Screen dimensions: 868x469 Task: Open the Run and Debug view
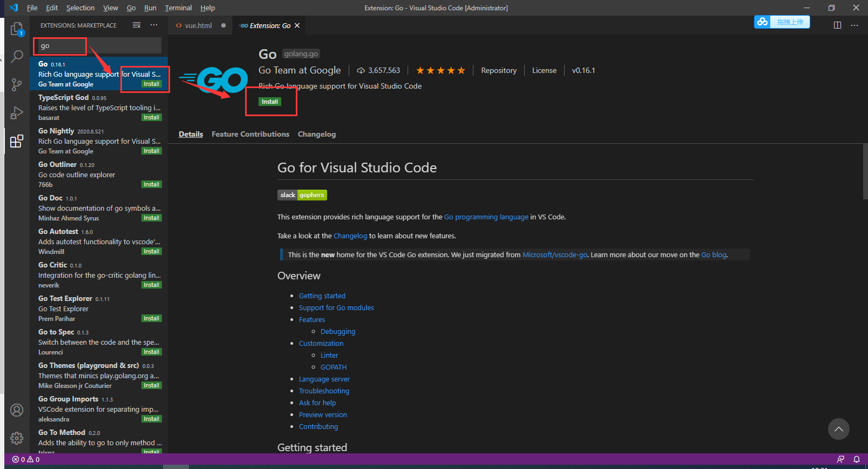17,113
